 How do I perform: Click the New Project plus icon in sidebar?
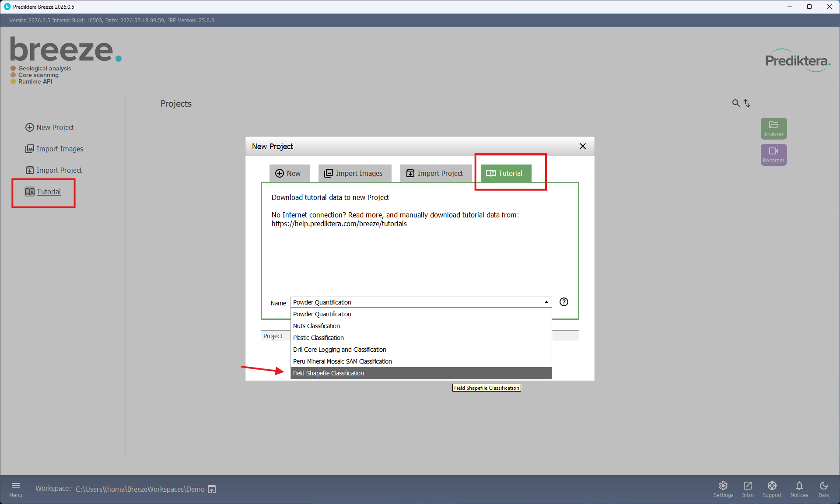[x=30, y=127]
